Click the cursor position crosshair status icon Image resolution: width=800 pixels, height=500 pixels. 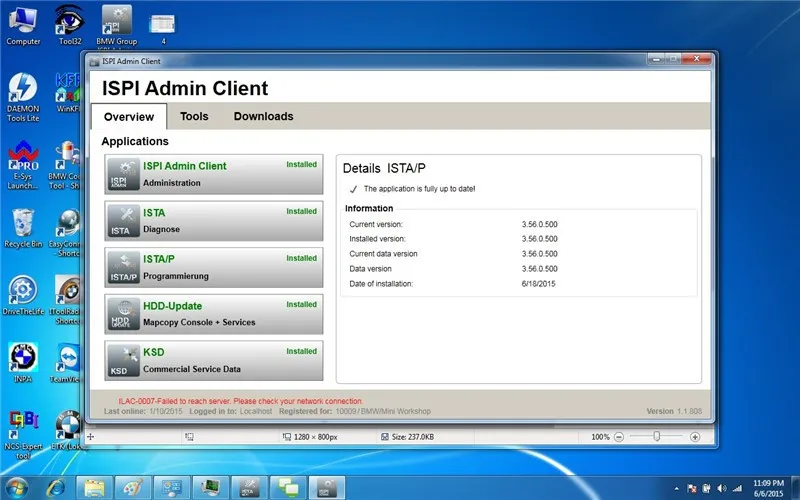pyautogui.click(x=90, y=437)
